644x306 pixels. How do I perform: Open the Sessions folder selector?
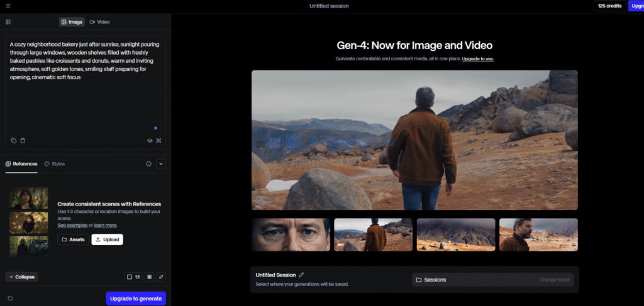pos(492,280)
